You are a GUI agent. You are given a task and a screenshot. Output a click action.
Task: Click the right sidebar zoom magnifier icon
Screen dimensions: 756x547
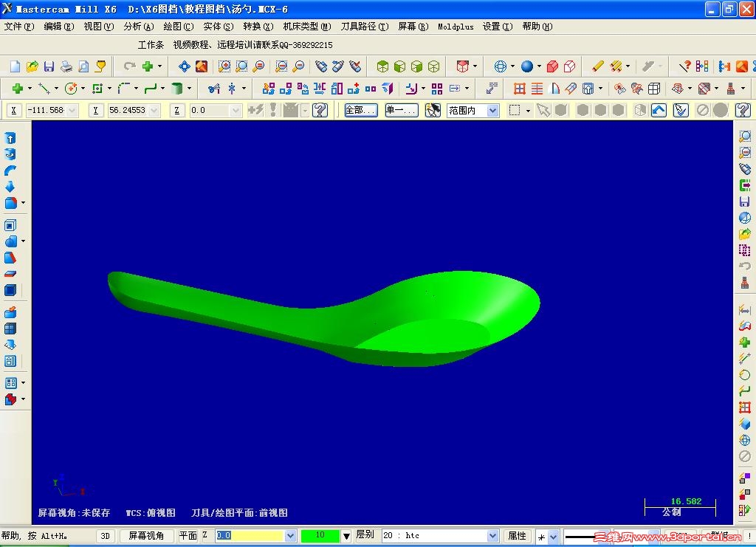[x=745, y=137]
